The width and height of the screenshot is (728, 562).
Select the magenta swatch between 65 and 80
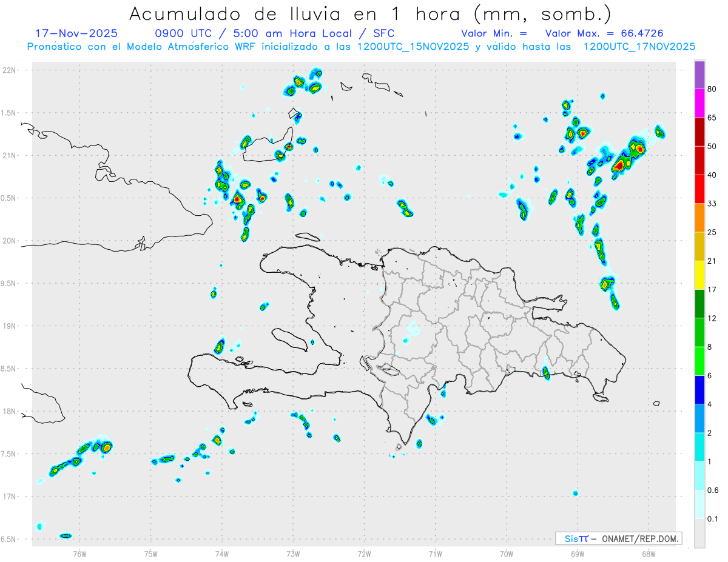(699, 103)
